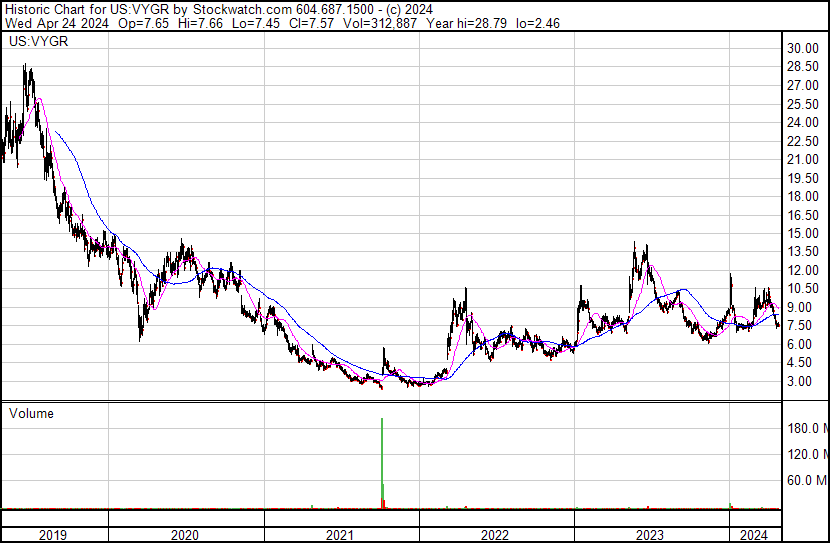This screenshot has height=543, width=830.
Task: Click the Wed Apr 24 2024 date text
Action: (x=57, y=23)
